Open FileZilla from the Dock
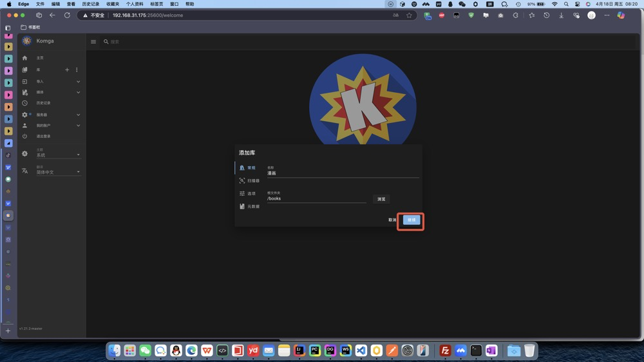Viewport: 644px width, 362px height. 445,350
